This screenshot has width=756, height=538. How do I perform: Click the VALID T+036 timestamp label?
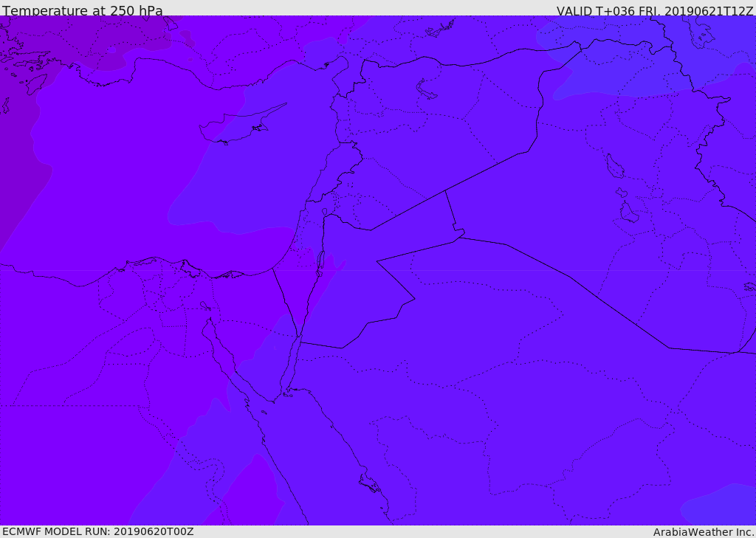point(655,10)
